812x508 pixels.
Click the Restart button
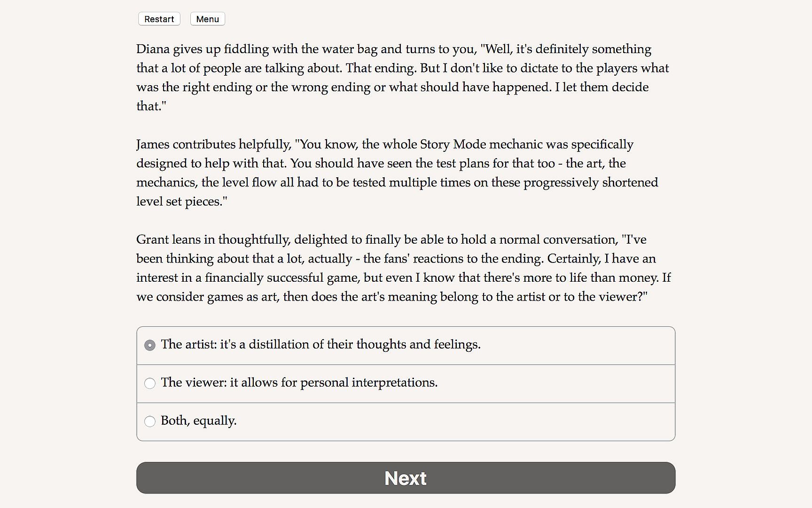(x=159, y=19)
